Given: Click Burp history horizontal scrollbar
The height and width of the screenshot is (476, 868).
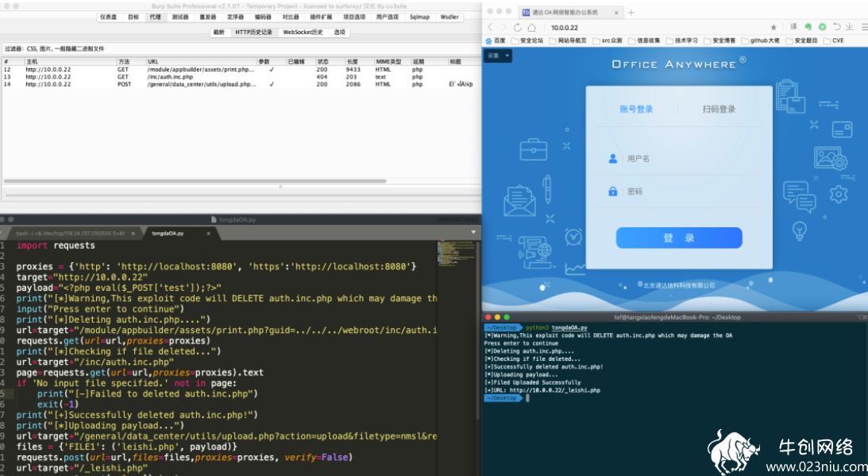Looking at the screenshot, I should point(195,180).
